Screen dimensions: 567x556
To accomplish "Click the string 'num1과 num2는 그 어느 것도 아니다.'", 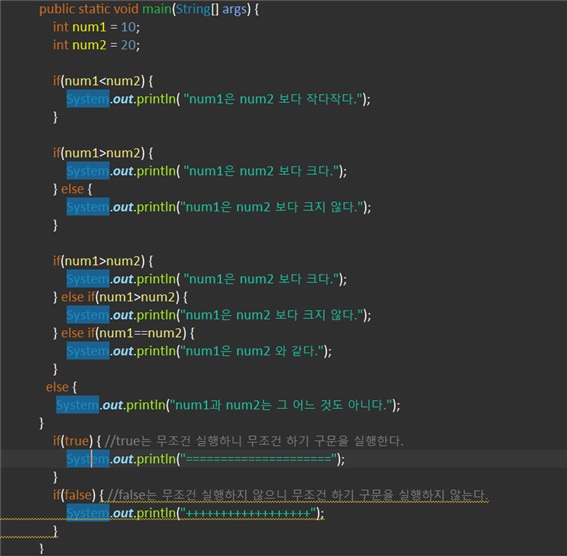I will pos(281,405).
